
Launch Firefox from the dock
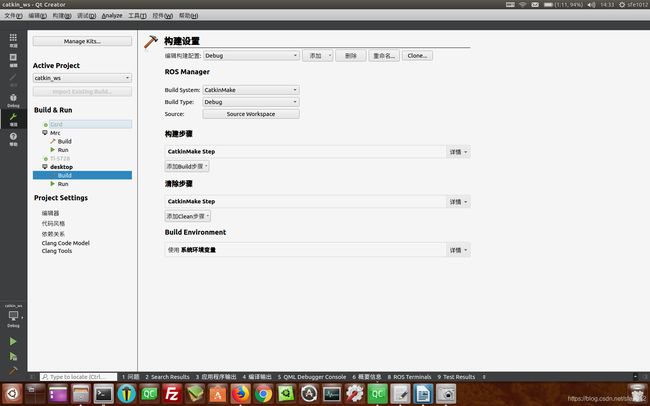pos(240,394)
